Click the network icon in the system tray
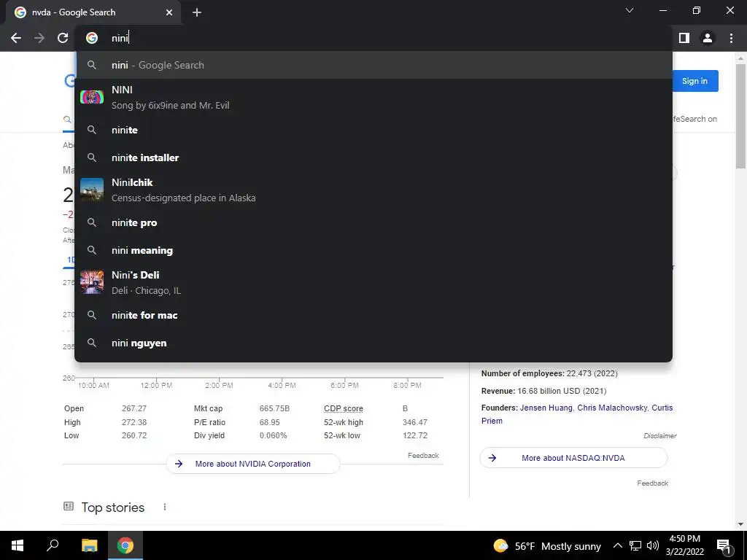The image size is (747, 560). pos(635,545)
